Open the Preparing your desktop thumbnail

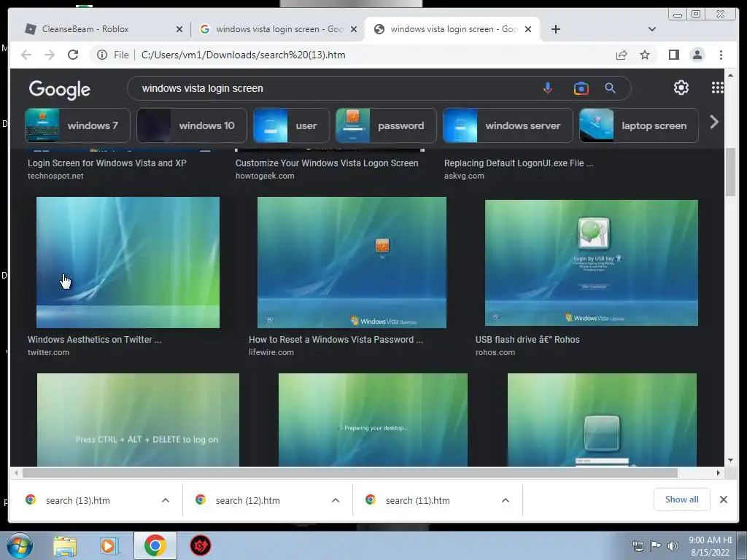(373, 420)
